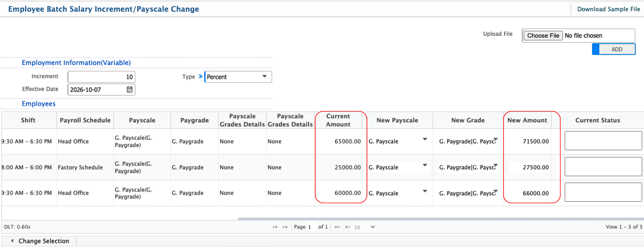
Task: Click Download Sample File link
Action: 609,9
